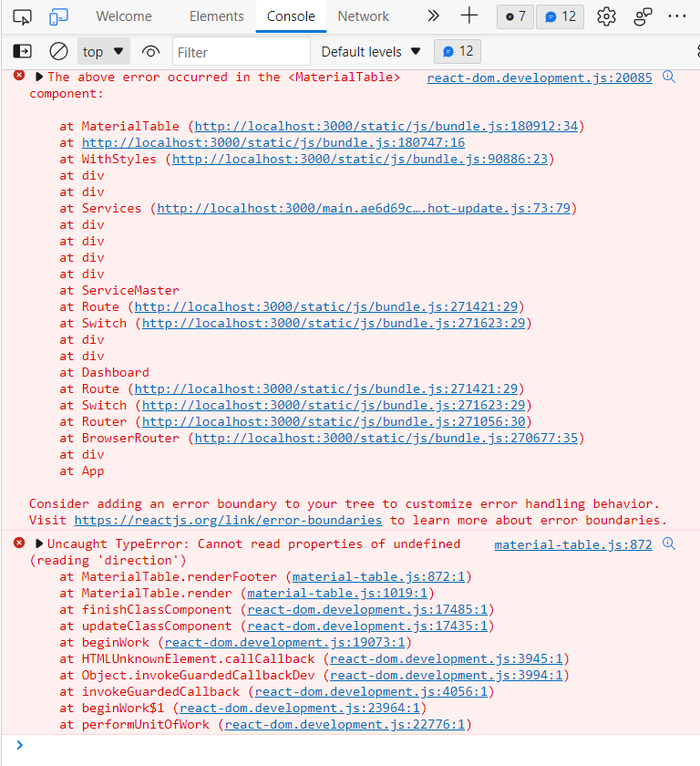Open more tabs chevron in DevTools

click(433, 16)
